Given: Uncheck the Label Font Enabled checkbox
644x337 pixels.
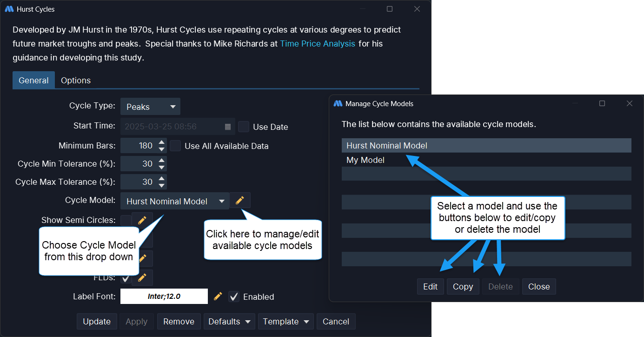Looking at the screenshot, I should [234, 297].
